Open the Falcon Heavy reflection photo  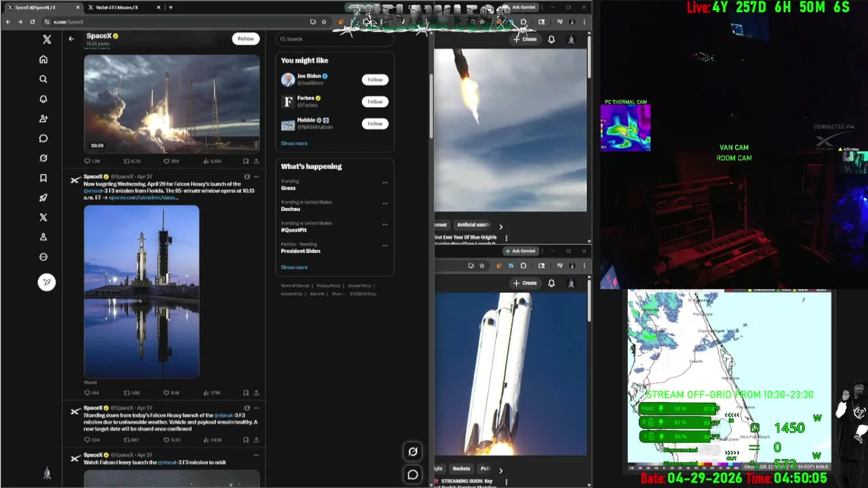[x=142, y=291]
